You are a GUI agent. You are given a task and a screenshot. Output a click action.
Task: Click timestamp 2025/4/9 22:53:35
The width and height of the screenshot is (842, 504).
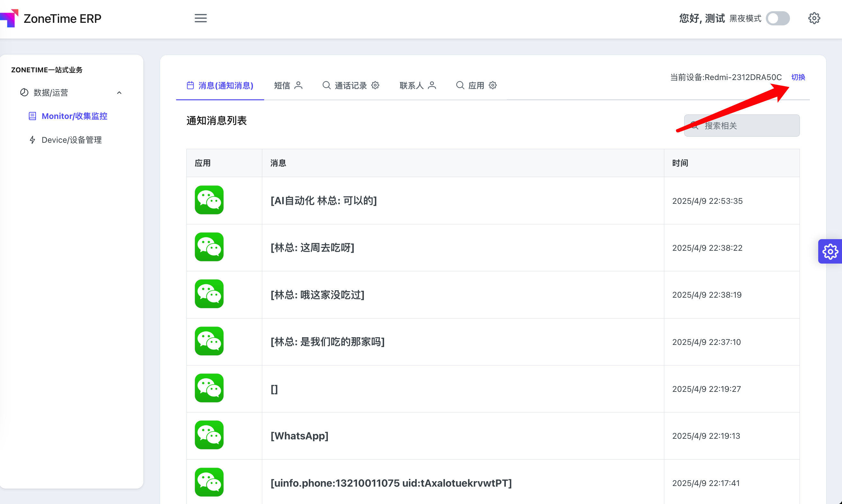click(707, 201)
